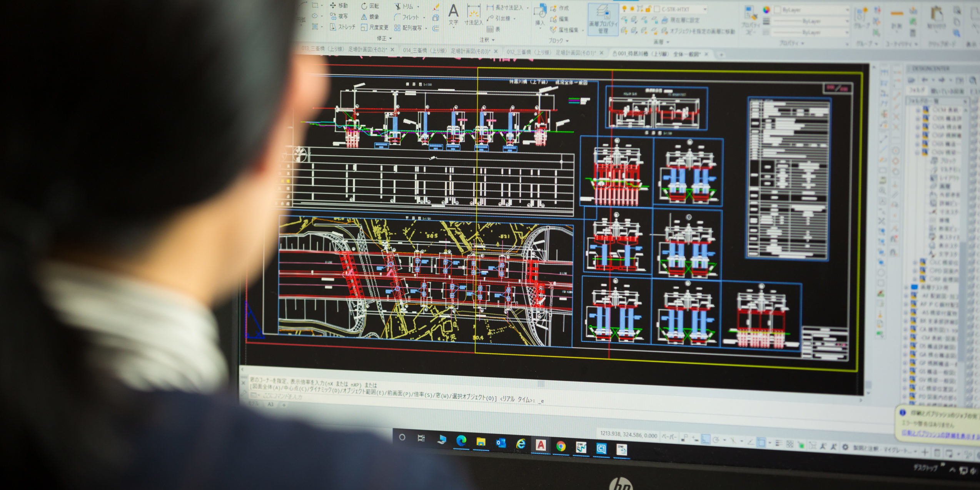Click the block 編集 (Edit) icon
The image size is (980, 490).
click(x=559, y=19)
